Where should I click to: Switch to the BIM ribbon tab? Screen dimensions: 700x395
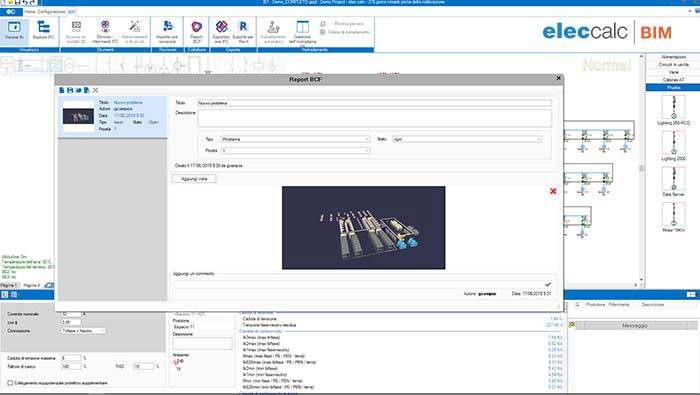[71, 12]
